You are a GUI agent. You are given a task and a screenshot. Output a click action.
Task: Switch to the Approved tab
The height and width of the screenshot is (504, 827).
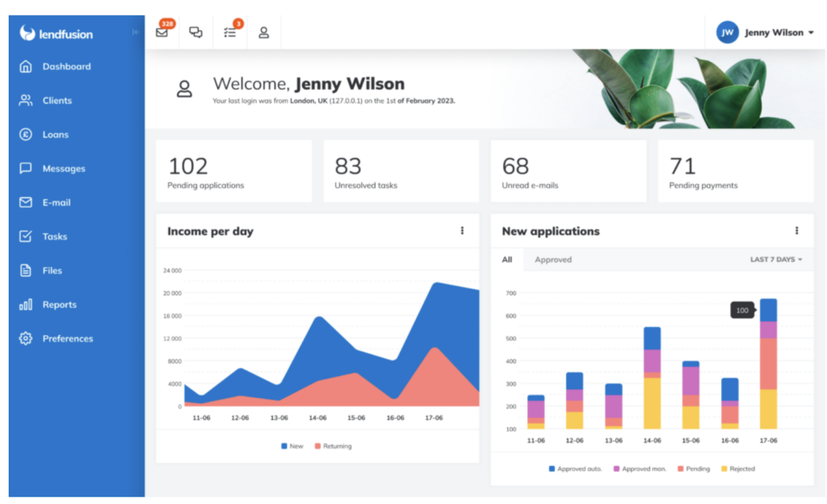tap(553, 259)
